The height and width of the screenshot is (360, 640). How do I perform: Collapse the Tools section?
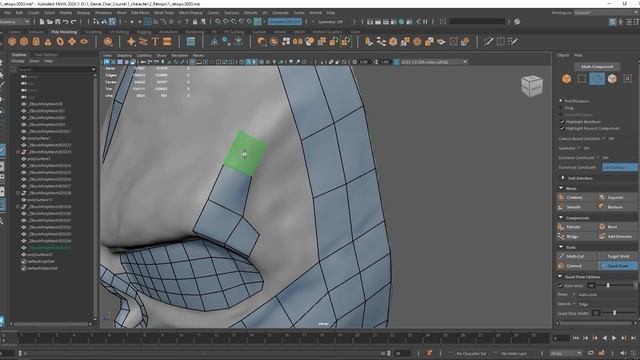(x=561, y=247)
